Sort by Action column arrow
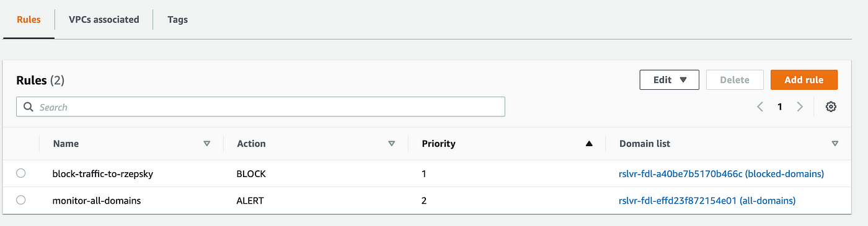Screen dimensions: 868x226 coord(391,144)
